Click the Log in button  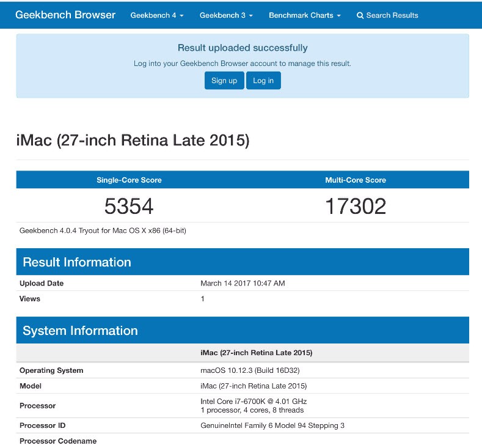pos(263,81)
